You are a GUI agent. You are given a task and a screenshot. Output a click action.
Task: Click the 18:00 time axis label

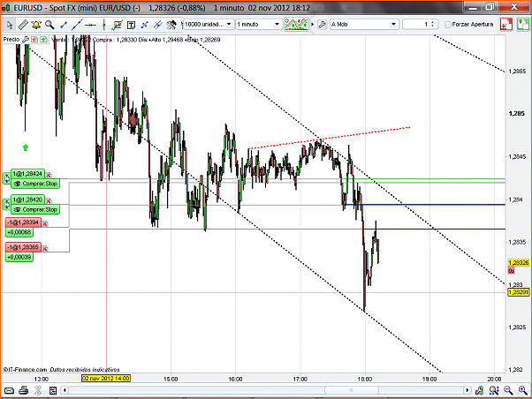pyautogui.click(x=365, y=379)
